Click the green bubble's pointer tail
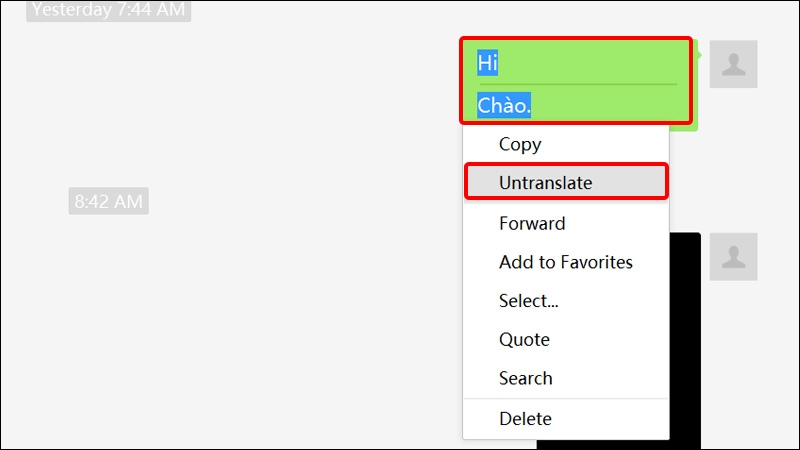 click(x=699, y=52)
